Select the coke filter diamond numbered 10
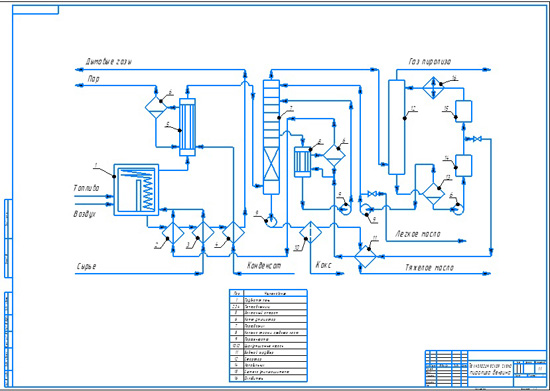Viewport: 550px width, 391px height. point(310,232)
